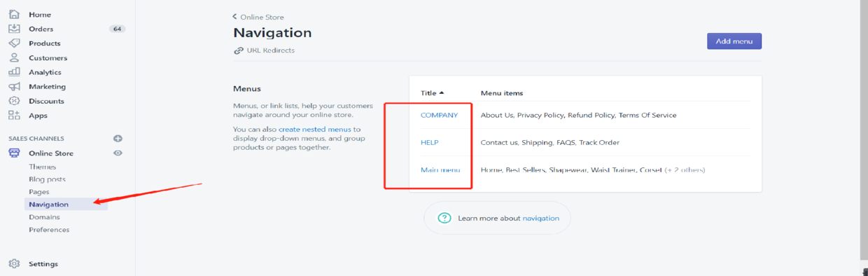
Task: Open Marketing in the sidebar
Action: coord(47,87)
